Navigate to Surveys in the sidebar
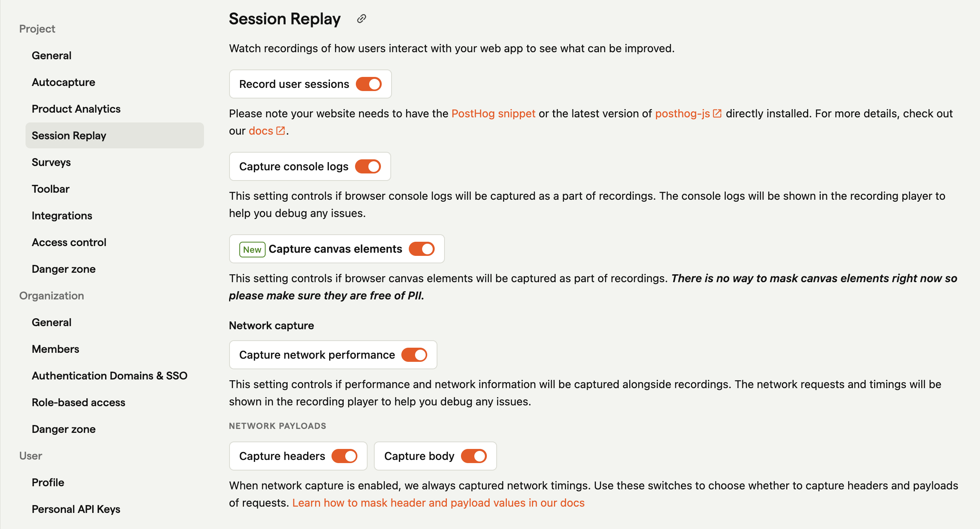The image size is (980, 529). (x=50, y=162)
